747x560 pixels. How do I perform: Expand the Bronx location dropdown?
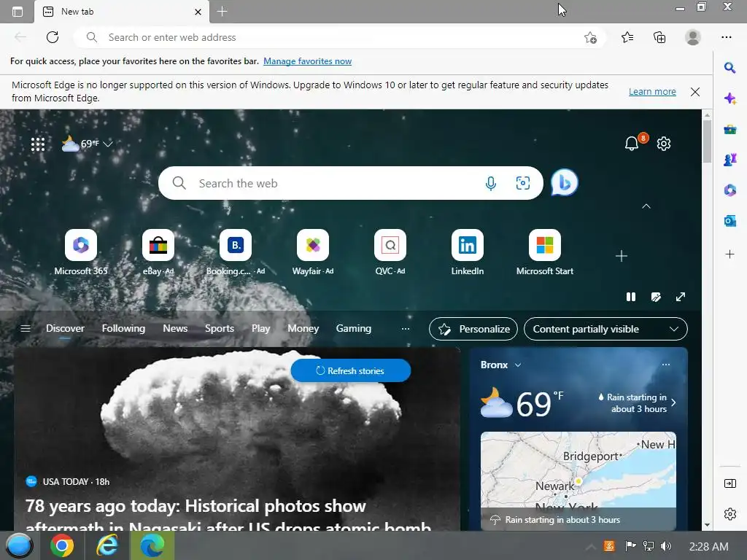click(518, 365)
